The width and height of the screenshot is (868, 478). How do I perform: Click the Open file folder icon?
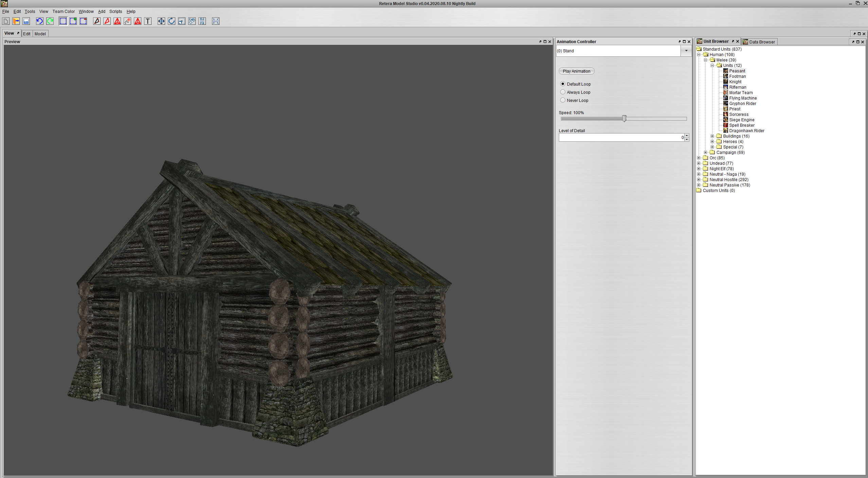pos(16,21)
